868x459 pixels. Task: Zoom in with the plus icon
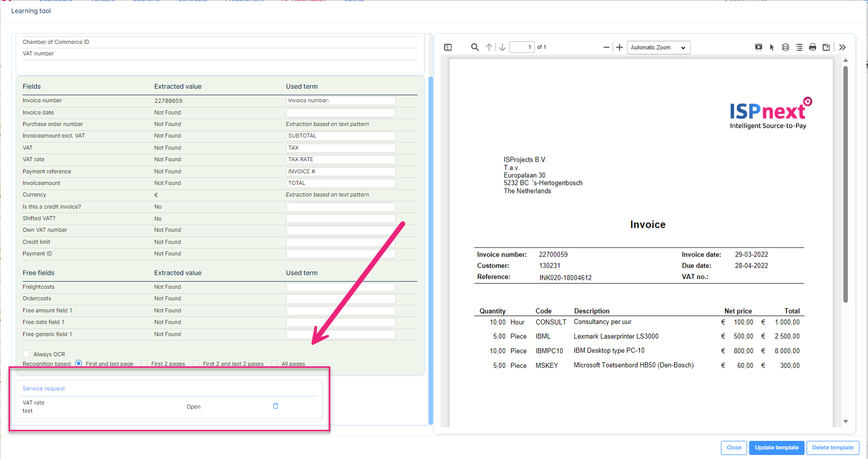pyautogui.click(x=619, y=47)
